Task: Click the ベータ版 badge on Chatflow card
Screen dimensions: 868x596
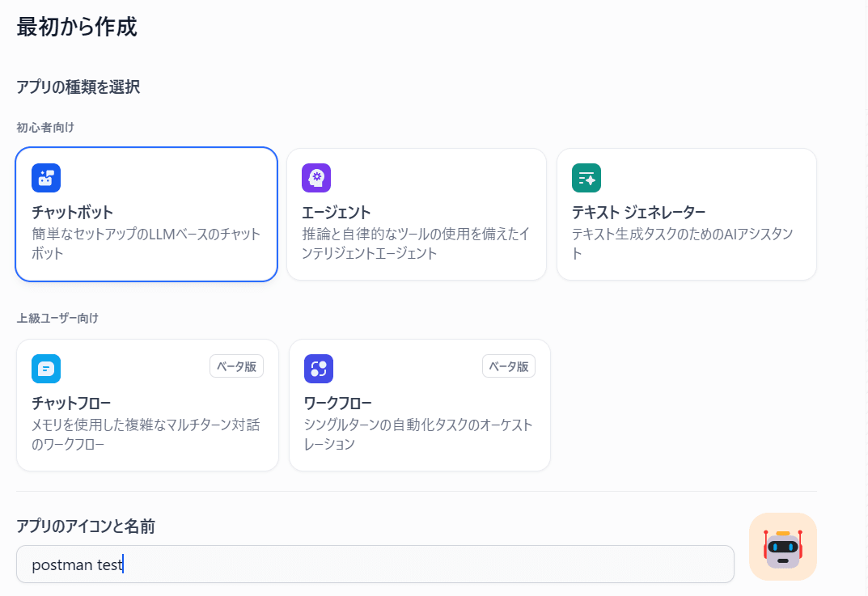Action: 236,366
